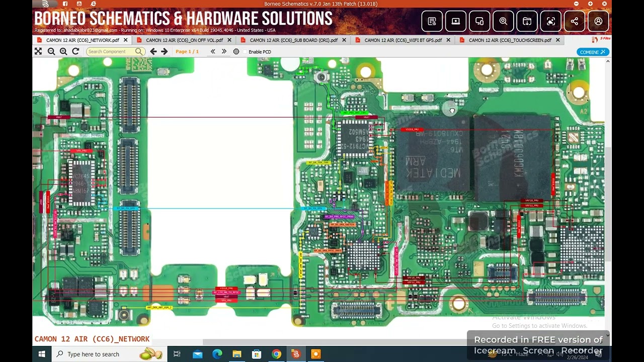Click the laptop display icon in header
644x362 pixels.
pos(456,22)
